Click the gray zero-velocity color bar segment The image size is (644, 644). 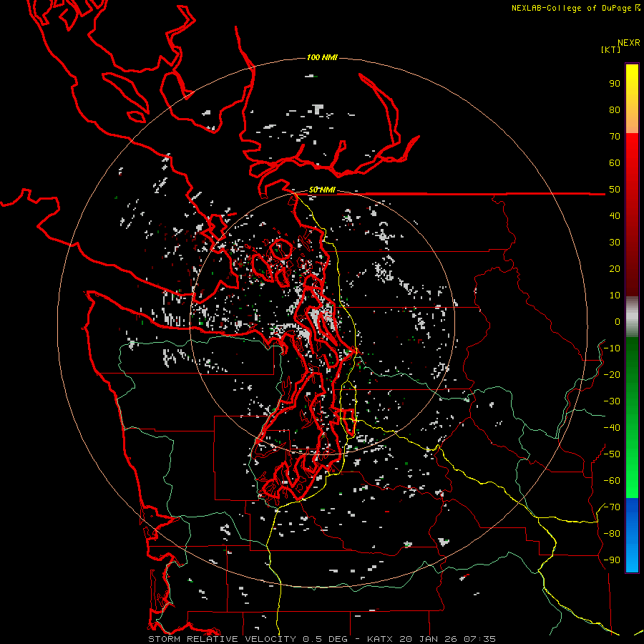point(632,317)
